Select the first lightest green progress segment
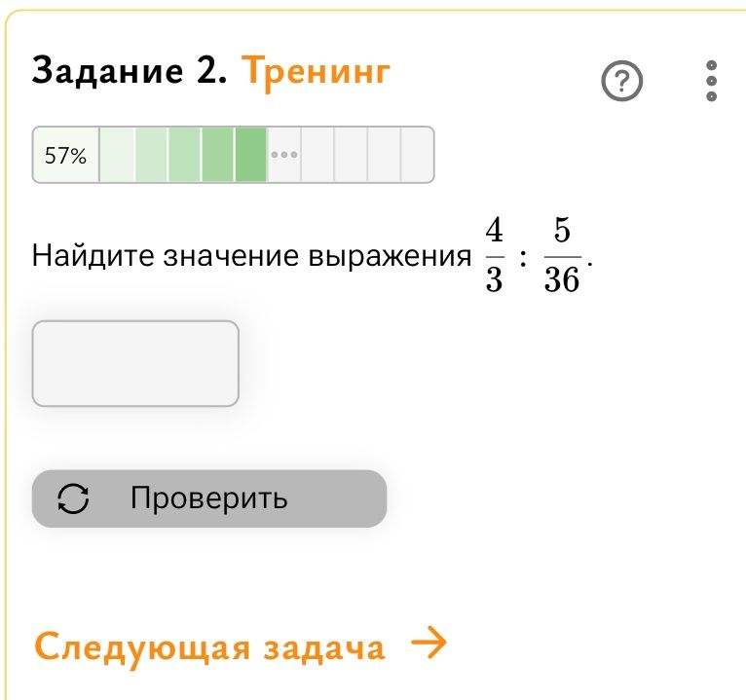This screenshot has width=746, height=700. [x=117, y=155]
